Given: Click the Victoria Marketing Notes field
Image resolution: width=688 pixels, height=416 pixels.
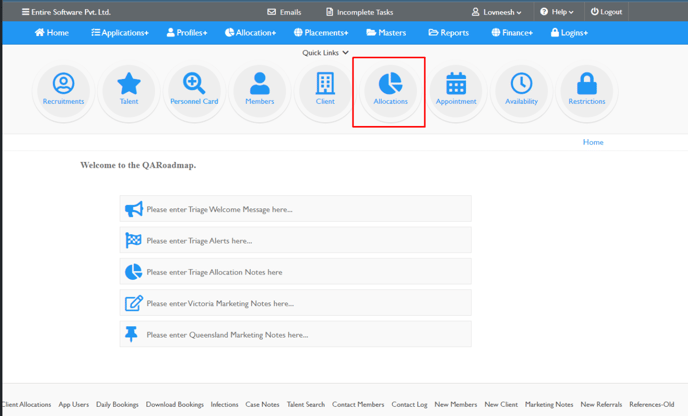Looking at the screenshot, I should (x=296, y=303).
